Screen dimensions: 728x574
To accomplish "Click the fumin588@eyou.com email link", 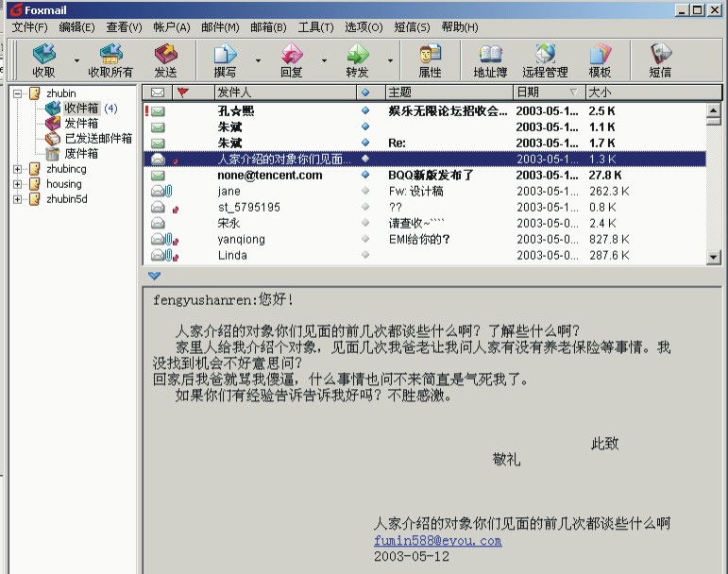I will 438,541.
